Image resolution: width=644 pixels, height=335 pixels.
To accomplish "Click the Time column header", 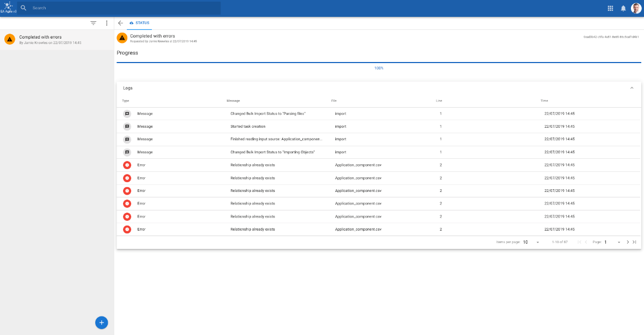I will click(544, 101).
